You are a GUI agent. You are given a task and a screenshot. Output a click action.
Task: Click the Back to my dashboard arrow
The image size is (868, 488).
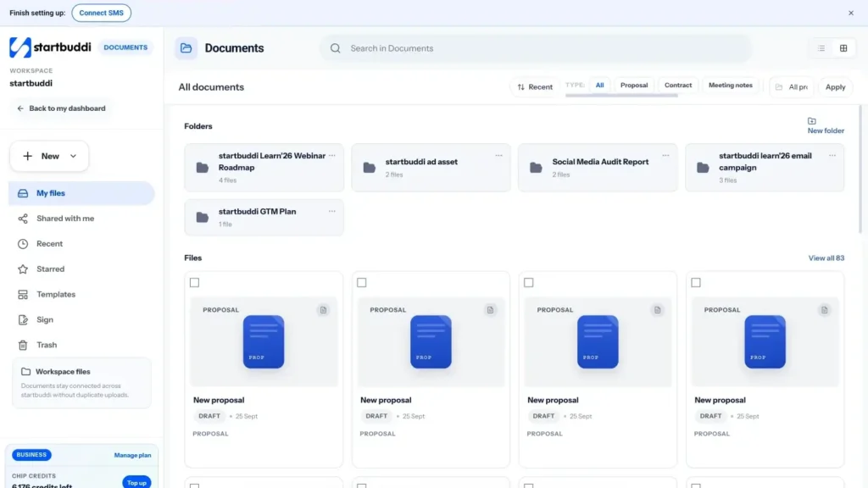click(x=20, y=108)
